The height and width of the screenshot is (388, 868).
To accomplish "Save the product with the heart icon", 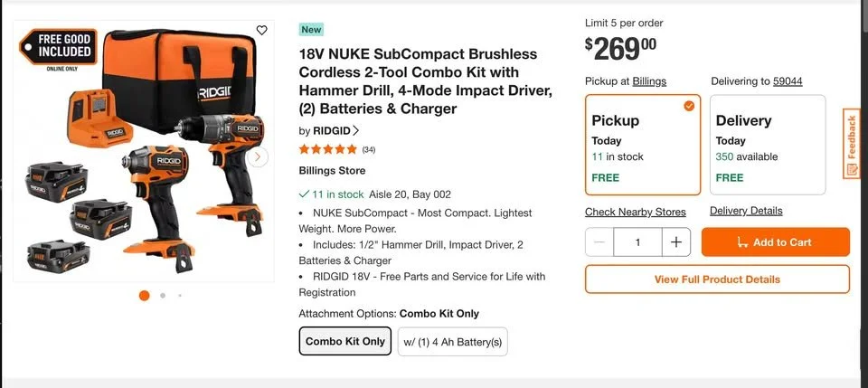I will click(262, 30).
